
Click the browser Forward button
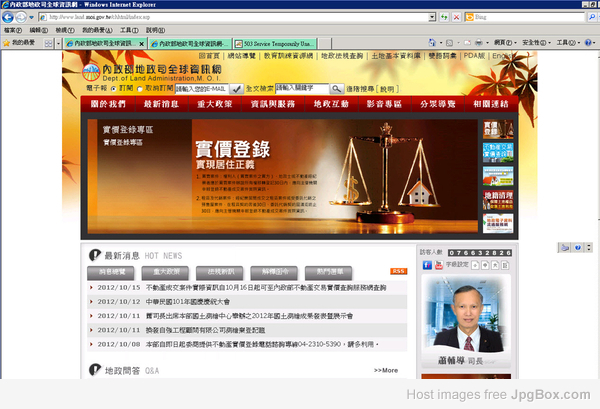tap(21, 17)
